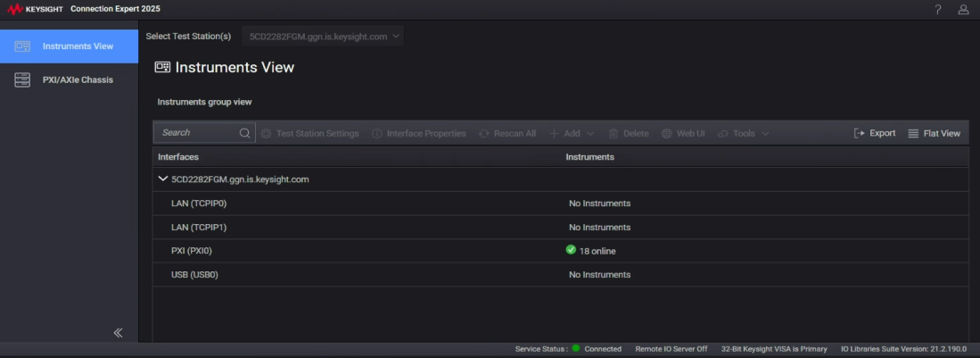This screenshot has height=358, width=980.
Task: Click into the Search input field
Action: tap(196, 133)
